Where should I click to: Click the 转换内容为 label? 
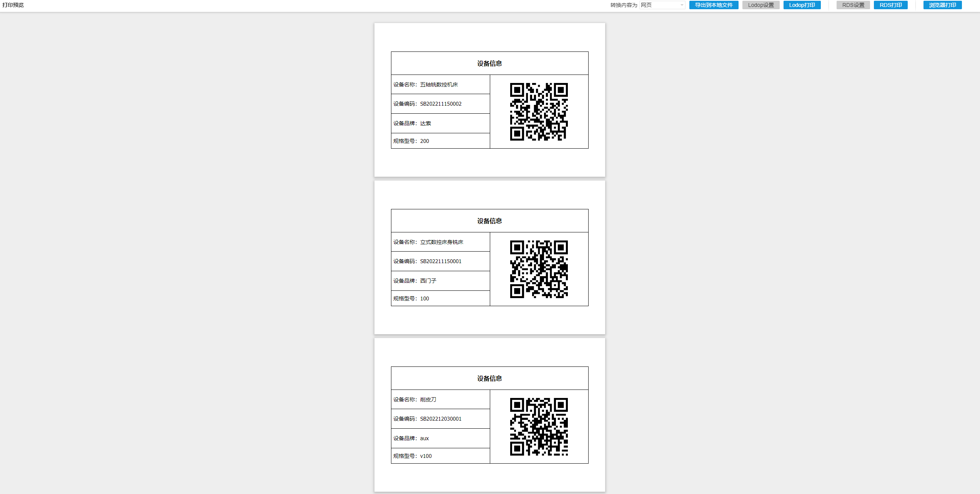624,5
